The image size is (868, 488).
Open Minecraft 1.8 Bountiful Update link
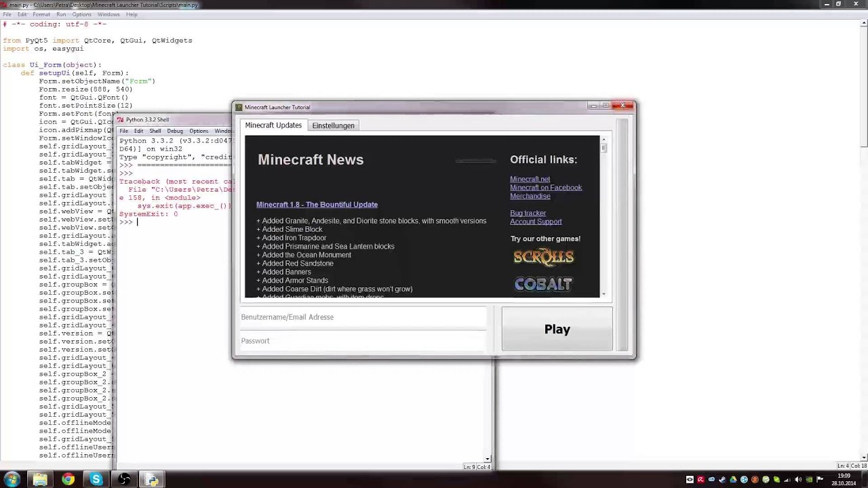[x=317, y=205]
